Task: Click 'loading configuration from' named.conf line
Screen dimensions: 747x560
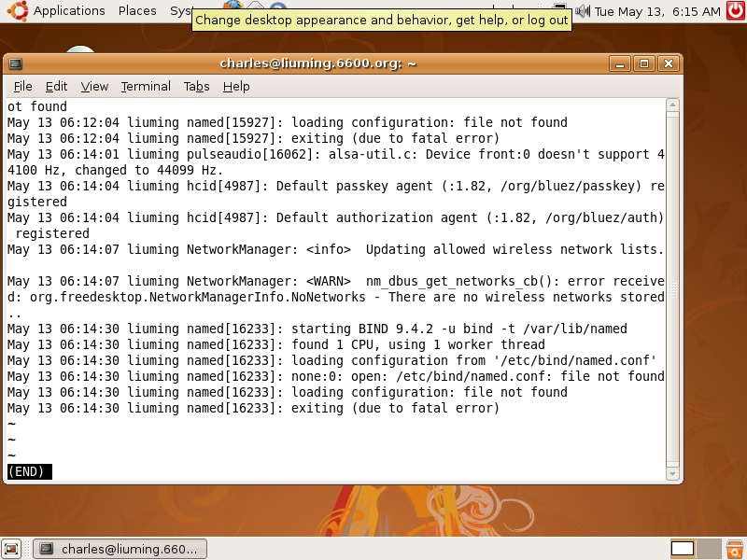Action: pyautogui.click(x=332, y=360)
